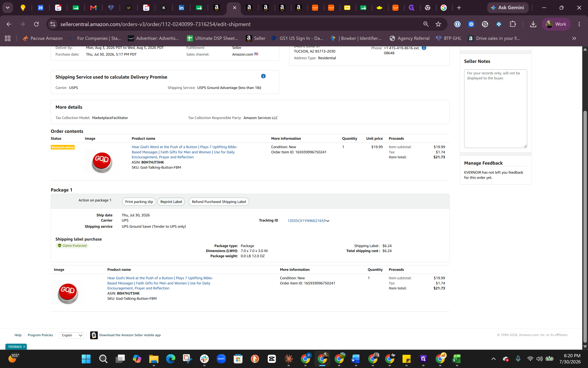Open Chrome downloads icon

(533, 24)
